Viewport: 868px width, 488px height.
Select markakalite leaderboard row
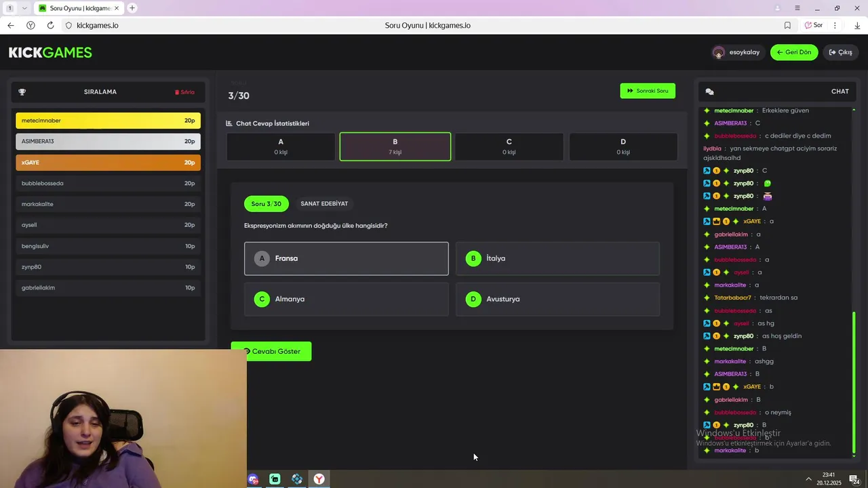(x=108, y=204)
